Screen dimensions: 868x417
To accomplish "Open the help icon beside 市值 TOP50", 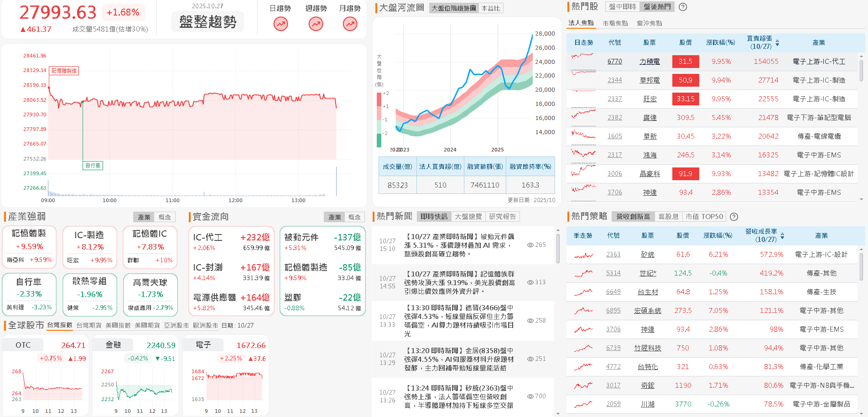I will pos(734,216).
